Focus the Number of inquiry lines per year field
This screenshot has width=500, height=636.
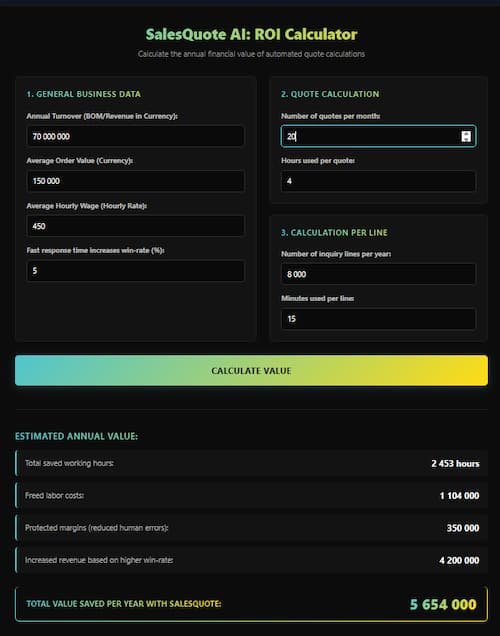click(378, 274)
